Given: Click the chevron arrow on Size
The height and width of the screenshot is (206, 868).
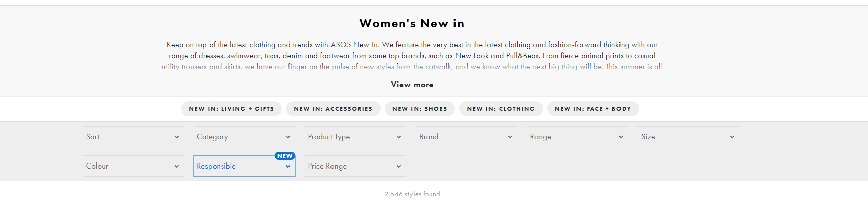Looking at the screenshot, I should click(x=732, y=137).
